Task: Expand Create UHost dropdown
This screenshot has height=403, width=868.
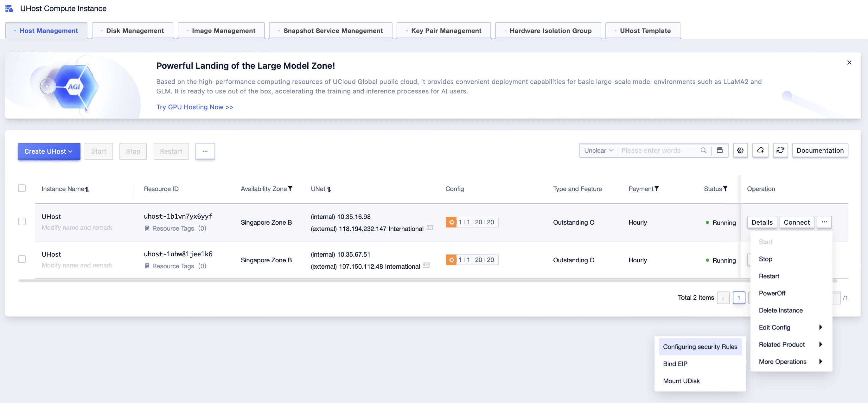Action: click(49, 151)
